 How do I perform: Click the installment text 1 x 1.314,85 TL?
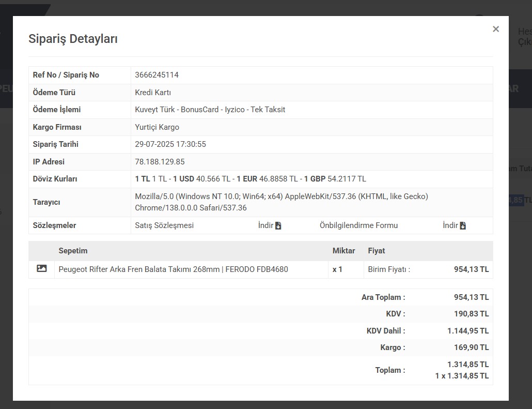pyautogui.click(x=462, y=376)
